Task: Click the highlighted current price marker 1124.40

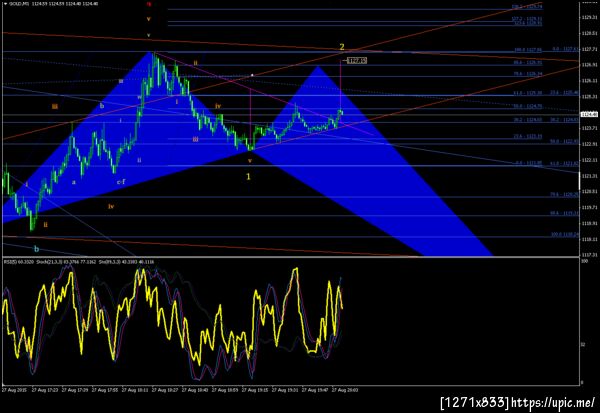Action: (x=589, y=114)
